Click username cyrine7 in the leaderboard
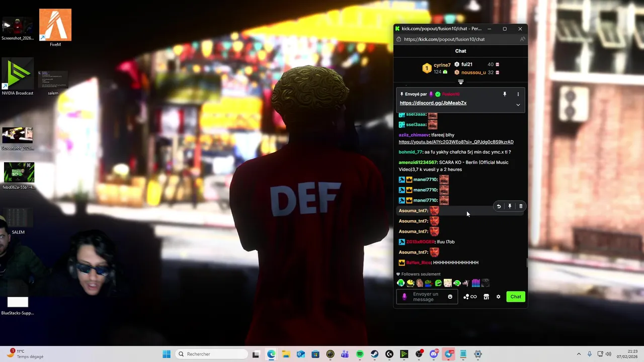The height and width of the screenshot is (362, 644). 442,65
